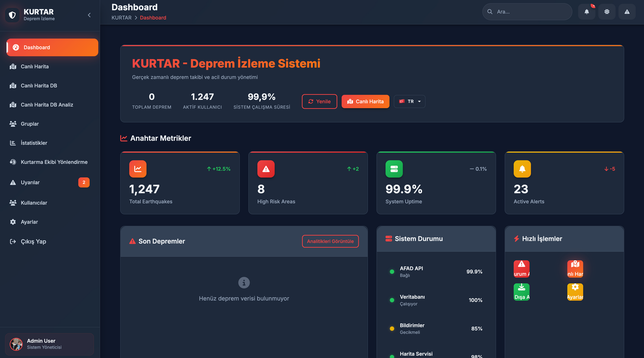The height and width of the screenshot is (358, 644).
Task: Collapse the sidebar with the chevron arrow
Action: (89, 15)
